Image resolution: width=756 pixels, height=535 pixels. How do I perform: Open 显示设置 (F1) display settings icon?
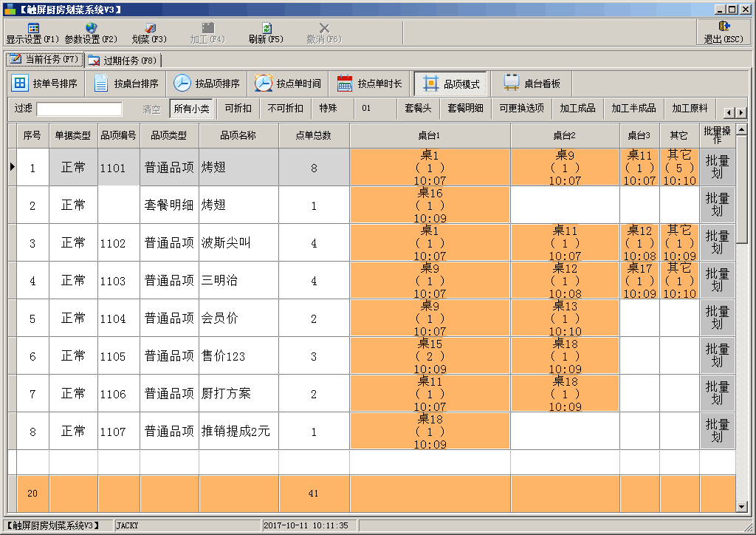pyautogui.click(x=32, y=28)
